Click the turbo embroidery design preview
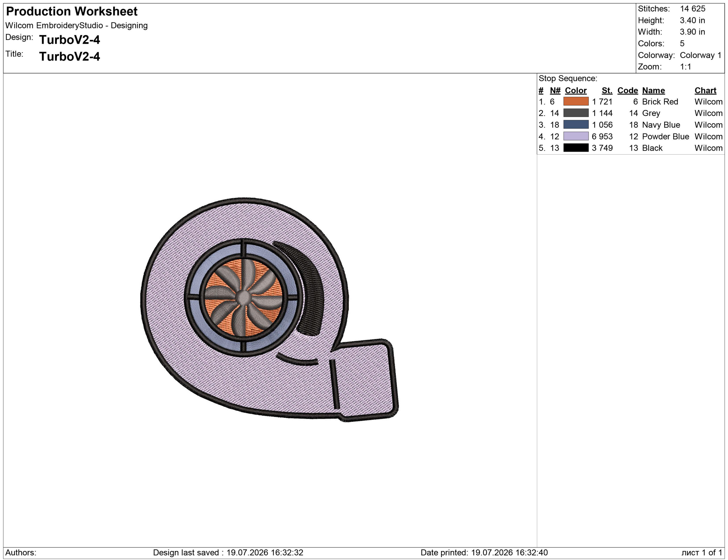Viewport: 728px width, 560px height. tap(269, 310)
